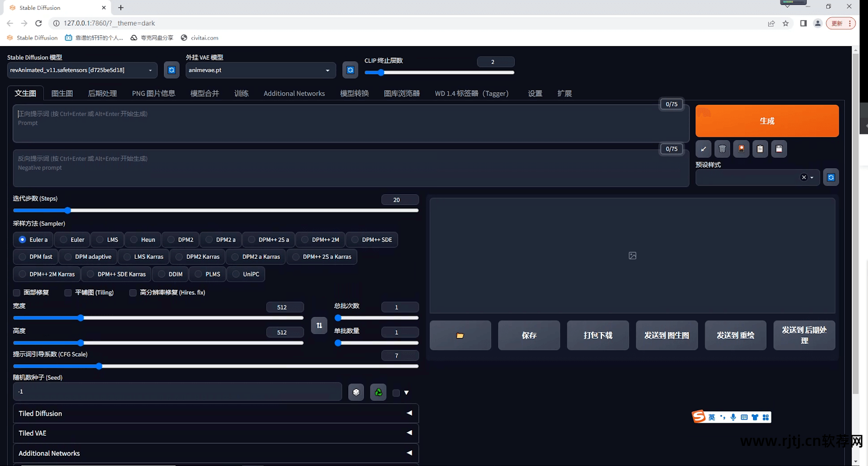868x466 pixels.
Task: Reuse last seed with recycle icon
Action: coord(378,392)
